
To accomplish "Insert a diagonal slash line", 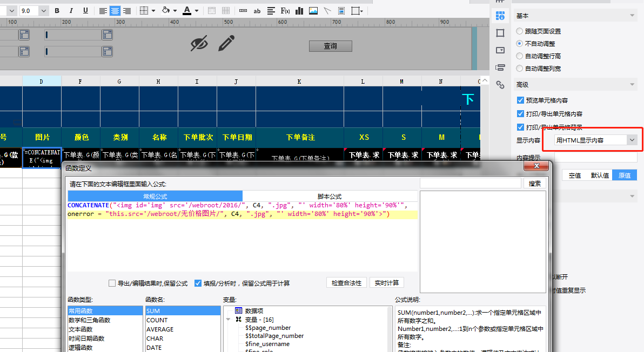I will (x=327, y=11).
